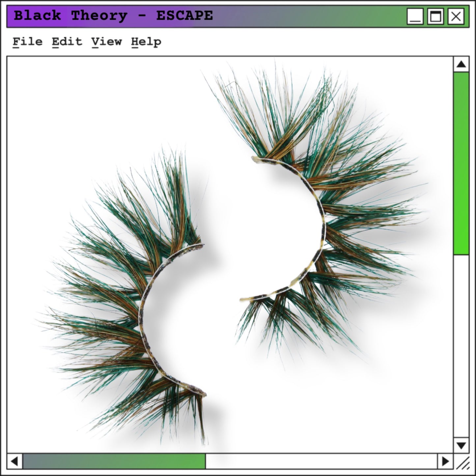Click the empty horizontal track right of the thumb
Screen dimensions: 476x476
321,461
